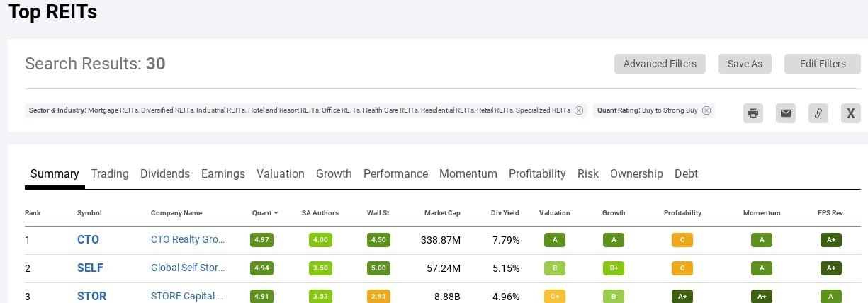The image size is (868, 303).
Task: Click the X export icon button
Action: 850,113
